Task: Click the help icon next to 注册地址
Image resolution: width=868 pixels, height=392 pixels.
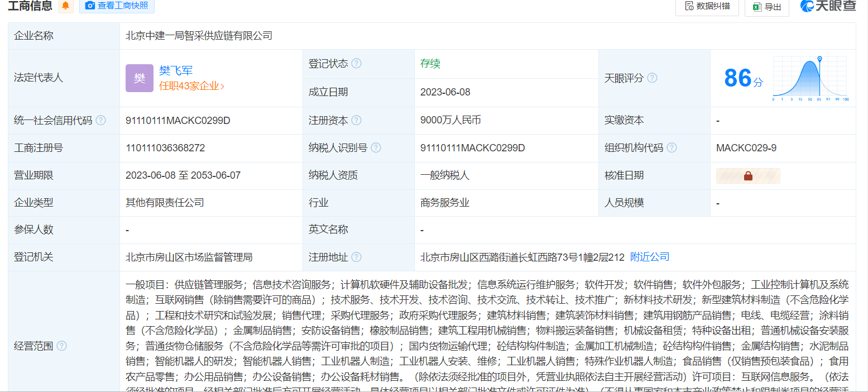Action: pyautogui.click(x=356, y=257)
